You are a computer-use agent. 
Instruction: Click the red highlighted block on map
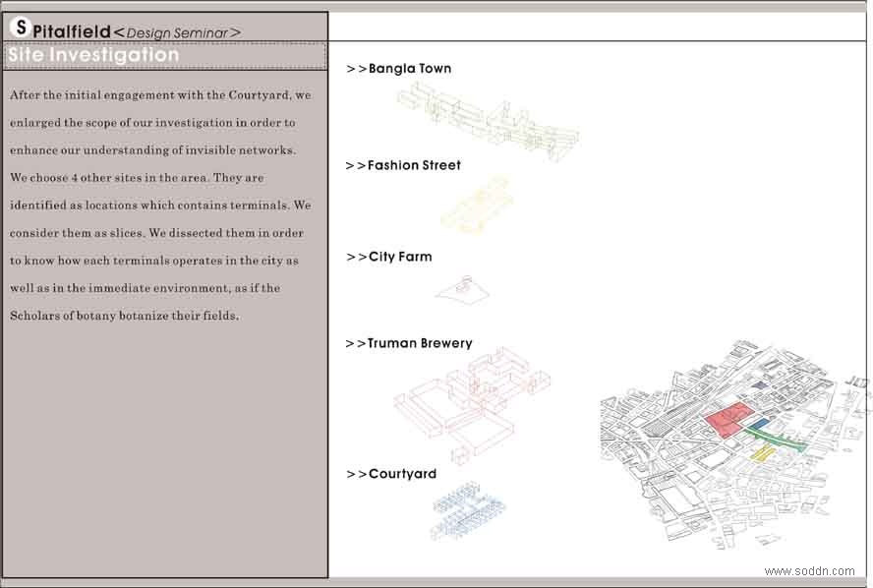pos(727,420)
